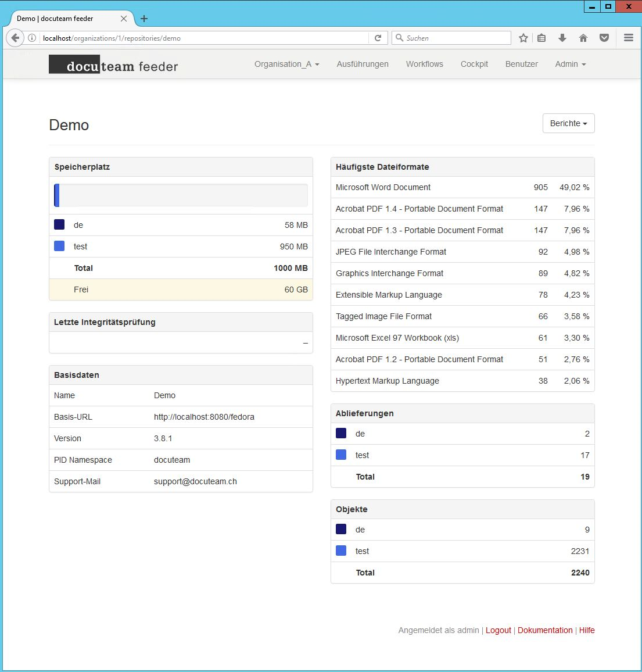Click the Speicherplatz usage progress bar
Viewport: 642px width, 672px height.
(181, 195)
